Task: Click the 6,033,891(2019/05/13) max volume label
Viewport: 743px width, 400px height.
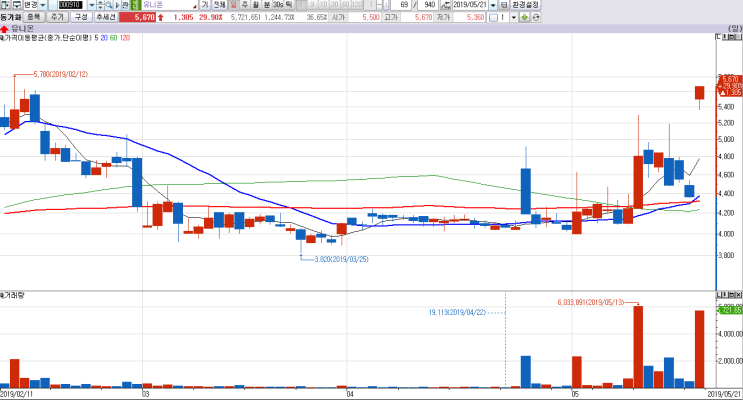Action: click(x=591, y=302)
